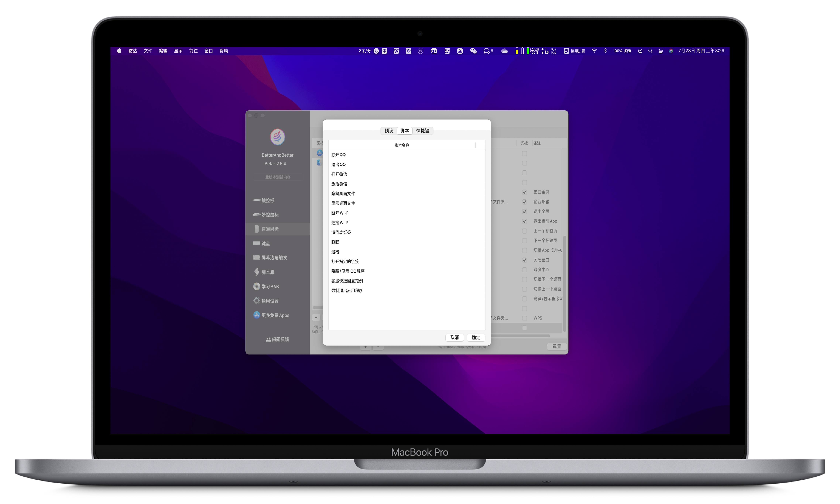Open 脚本库 in the sidebar

tap(277, 272)
